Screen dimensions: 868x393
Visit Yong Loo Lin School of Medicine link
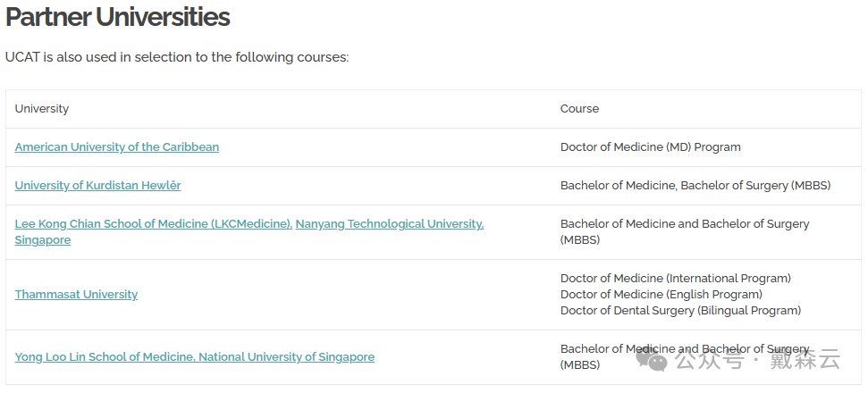[195, 357]
